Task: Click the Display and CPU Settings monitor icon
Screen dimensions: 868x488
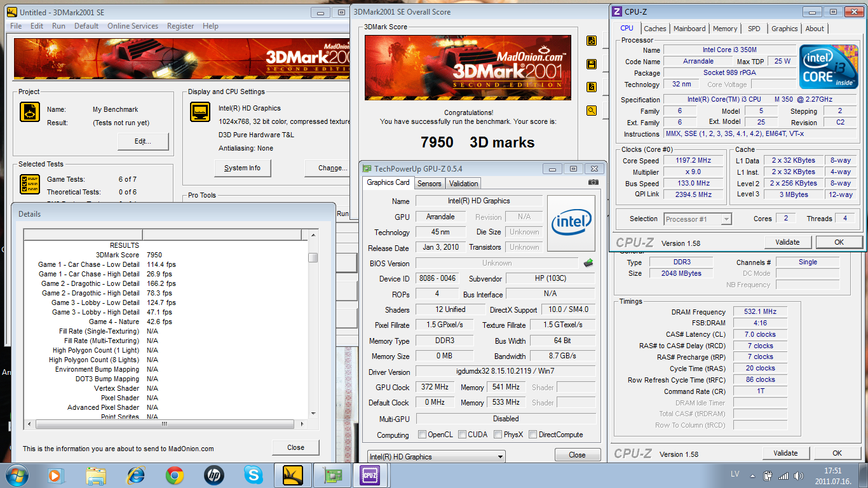Action: pos(201,112)
